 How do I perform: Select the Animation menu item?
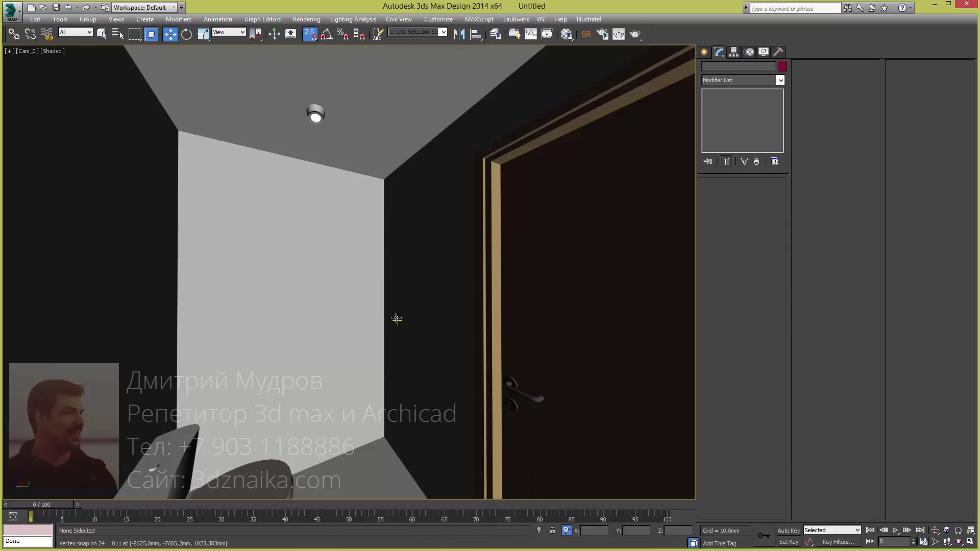tap(217, 19)
